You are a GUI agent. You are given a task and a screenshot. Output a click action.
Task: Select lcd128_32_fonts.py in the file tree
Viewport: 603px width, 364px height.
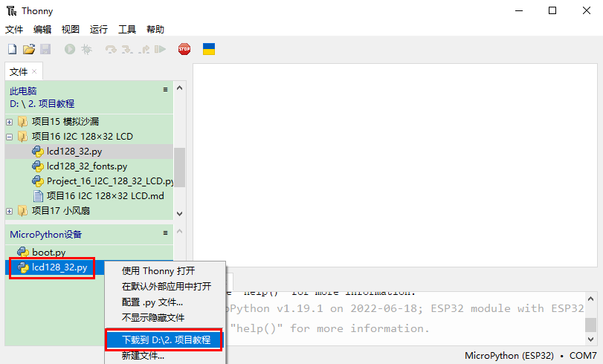click(86, 166)
